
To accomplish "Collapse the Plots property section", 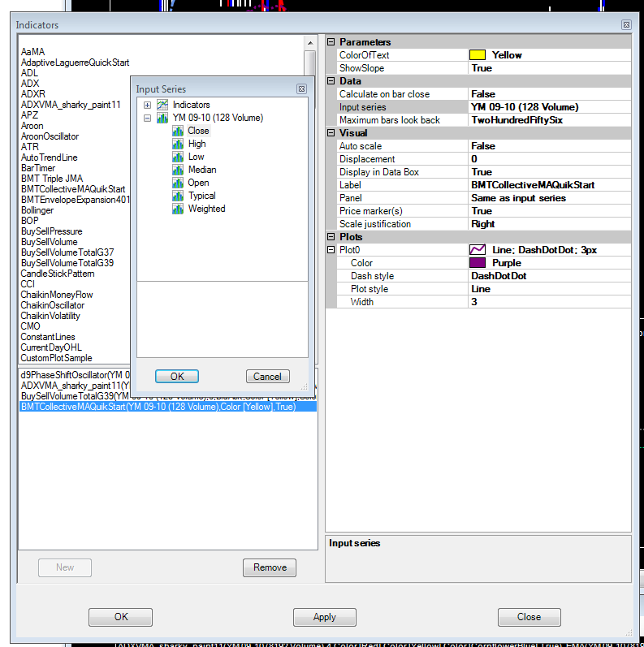I will click(331, 237).
